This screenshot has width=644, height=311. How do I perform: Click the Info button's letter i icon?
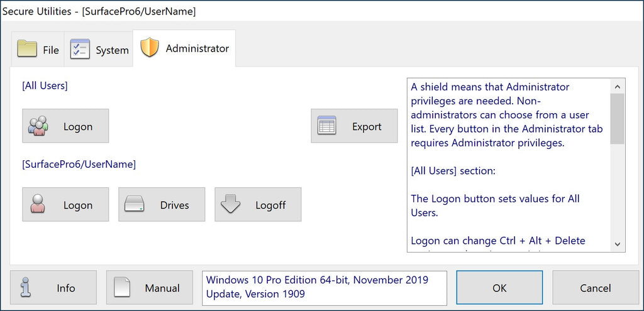[26, 288]
